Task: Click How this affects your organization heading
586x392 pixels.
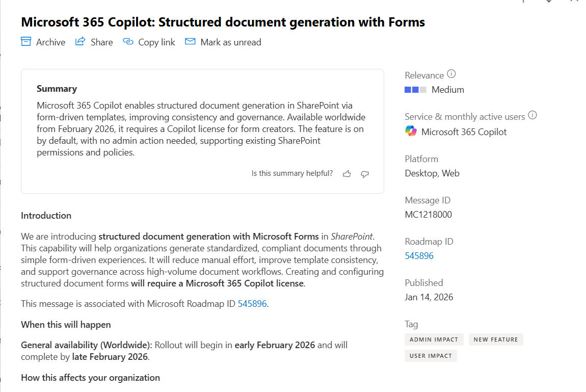Action: (90, 378)
